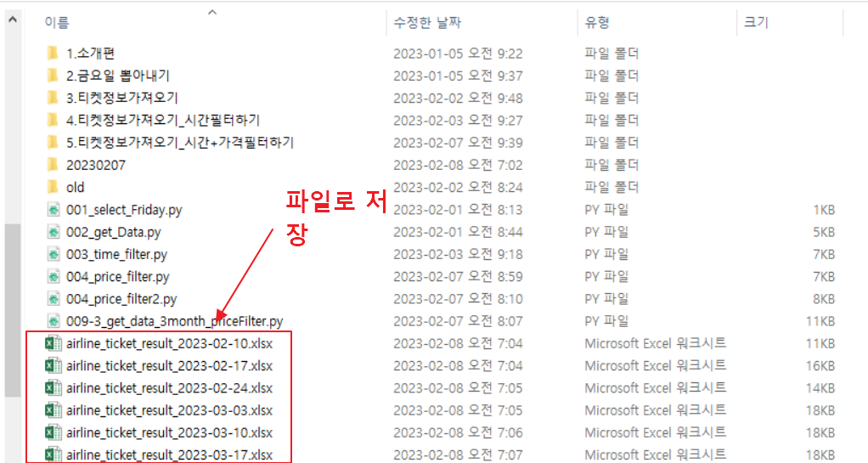
Task: Click date 2023-02-03 오전 9:27
Action: click(x=458, y=120)
